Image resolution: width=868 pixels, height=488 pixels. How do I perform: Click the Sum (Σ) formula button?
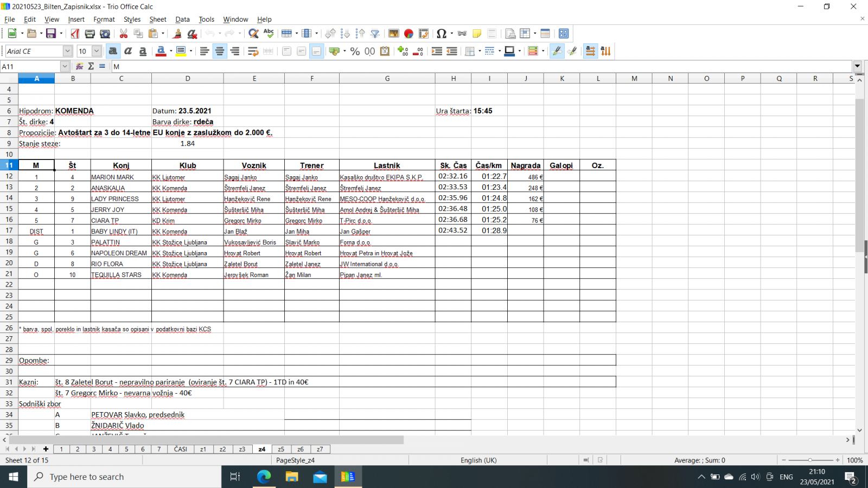pyautogui.click(x=91, y=66)
